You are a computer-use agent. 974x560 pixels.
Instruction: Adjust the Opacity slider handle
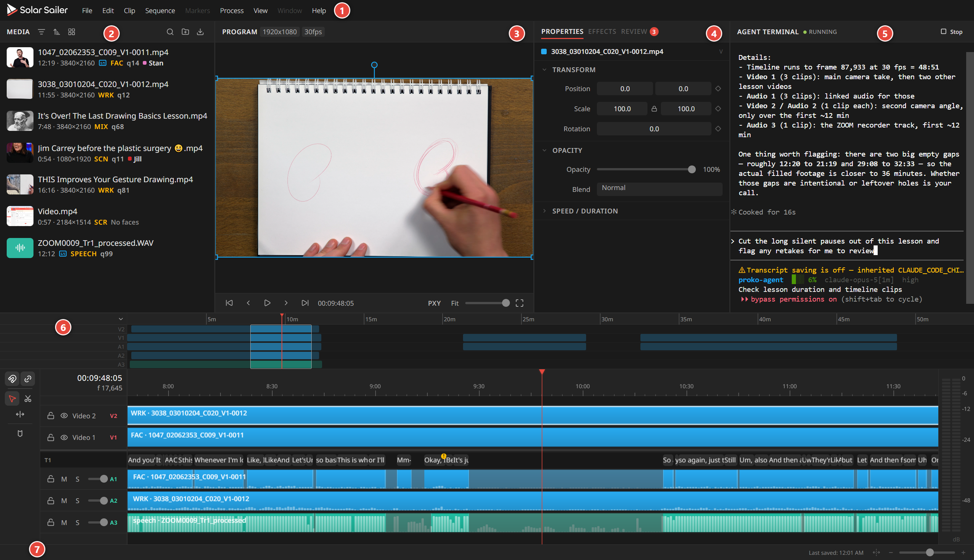tap(692, 169)
